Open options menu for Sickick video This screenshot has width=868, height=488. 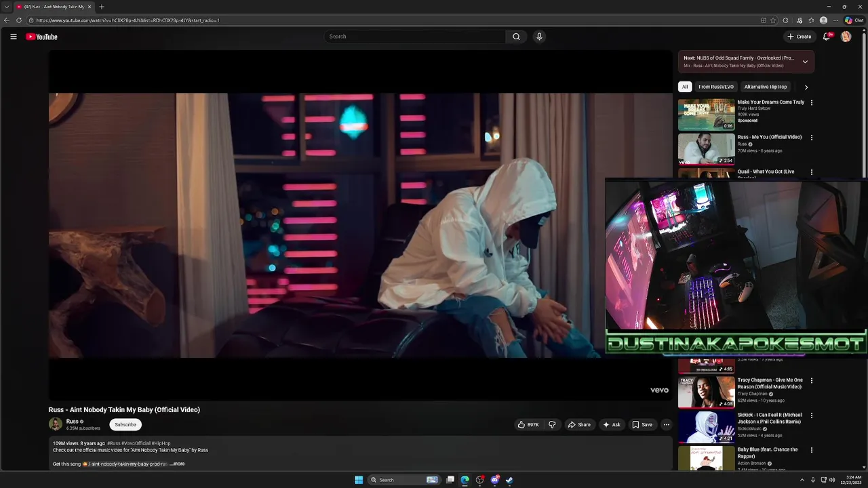pyautogui.click(x=812, y=415)
